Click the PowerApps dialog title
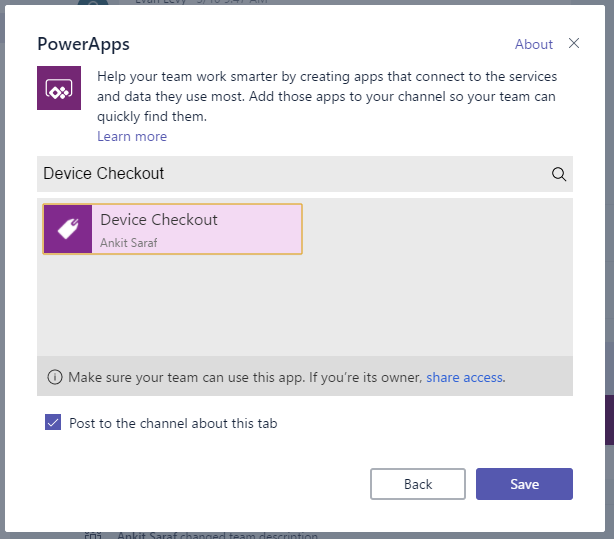 [83, 44]
